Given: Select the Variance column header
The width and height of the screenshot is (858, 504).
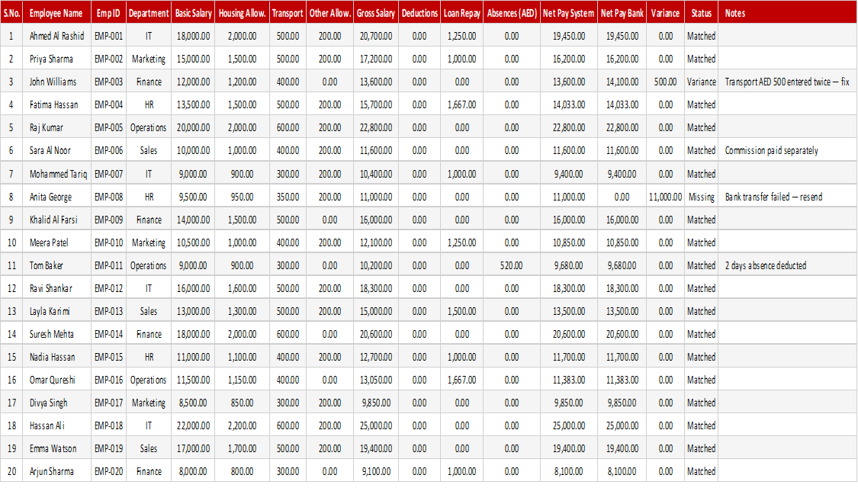Looking at the screenshot, I should 665,13.
